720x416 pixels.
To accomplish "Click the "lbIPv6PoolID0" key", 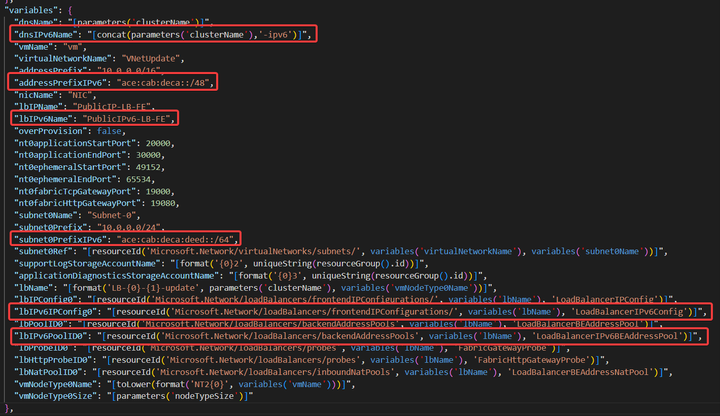I will 51,336.
